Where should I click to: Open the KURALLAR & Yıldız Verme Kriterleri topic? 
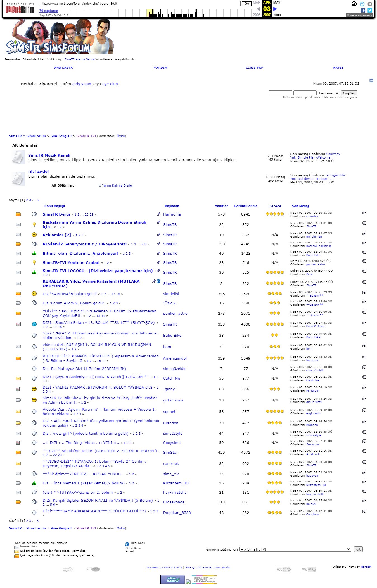click(x=91, y=283)
